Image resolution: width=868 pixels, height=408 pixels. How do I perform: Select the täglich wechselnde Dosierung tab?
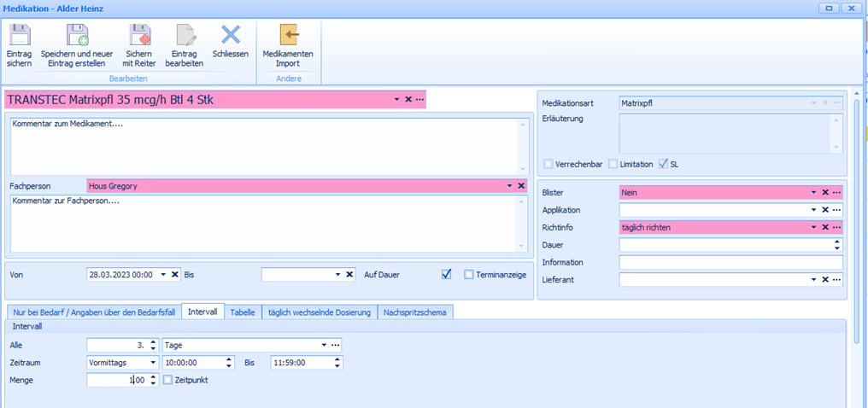tap(320, 312)
